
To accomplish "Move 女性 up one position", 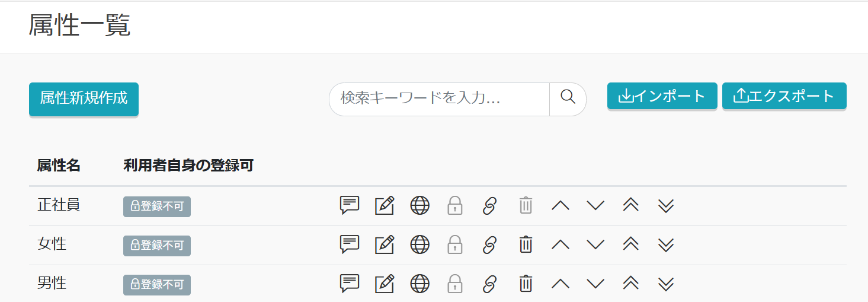I will [x=560, y=244].
